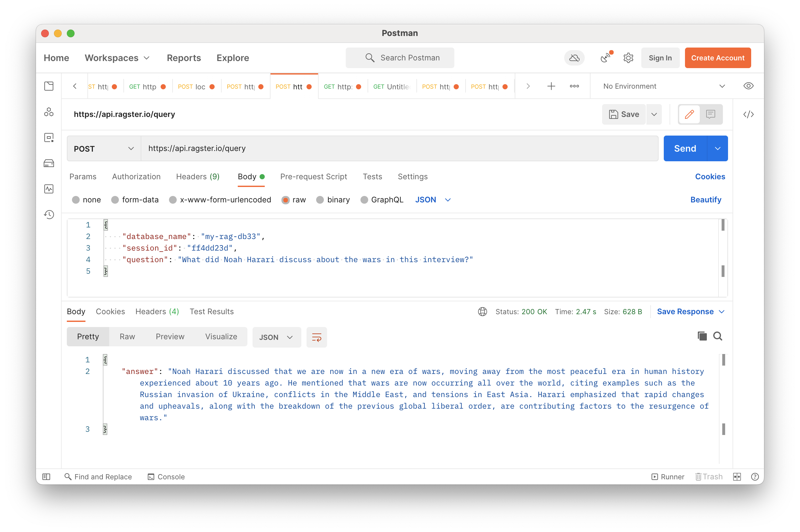The height and width of the screenshot is (532, 800).
Task: Search within the response body
Action: coord(717,336)
